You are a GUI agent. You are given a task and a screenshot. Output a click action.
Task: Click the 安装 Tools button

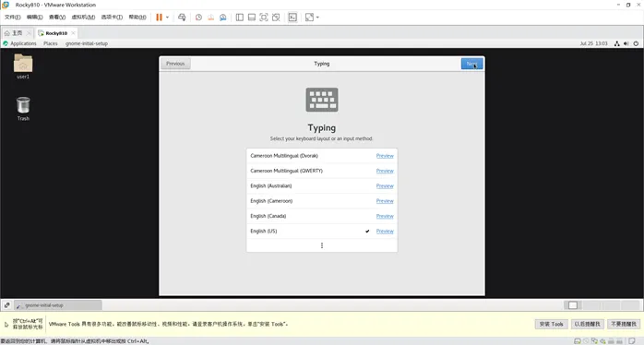point(551,324)
